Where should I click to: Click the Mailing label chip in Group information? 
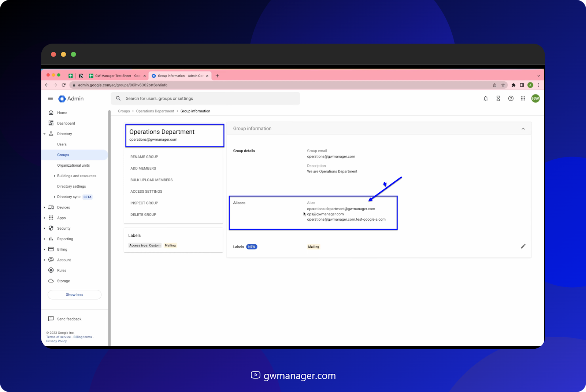click(x=314, y=247)
